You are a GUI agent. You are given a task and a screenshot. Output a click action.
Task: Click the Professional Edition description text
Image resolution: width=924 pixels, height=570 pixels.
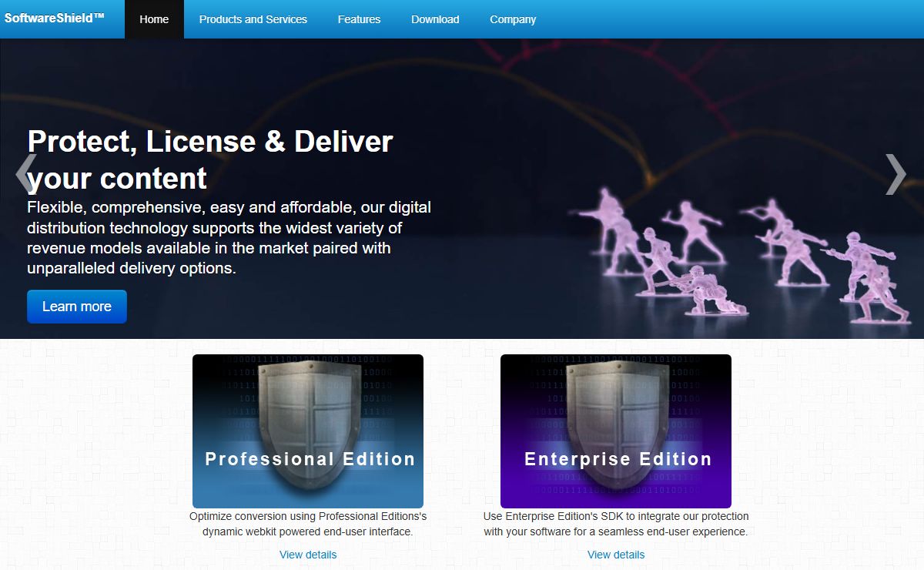tap(308, 524)
